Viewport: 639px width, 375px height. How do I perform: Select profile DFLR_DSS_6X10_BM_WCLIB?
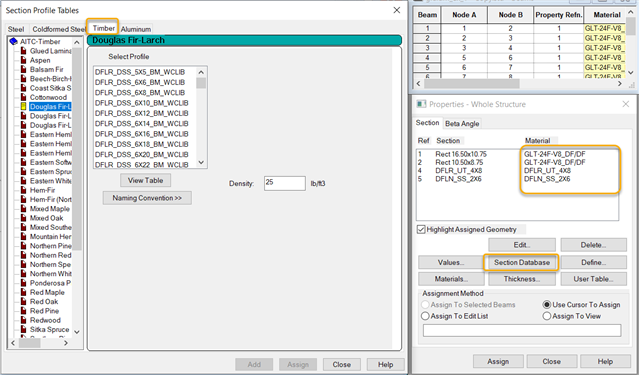tap(141, 103)
